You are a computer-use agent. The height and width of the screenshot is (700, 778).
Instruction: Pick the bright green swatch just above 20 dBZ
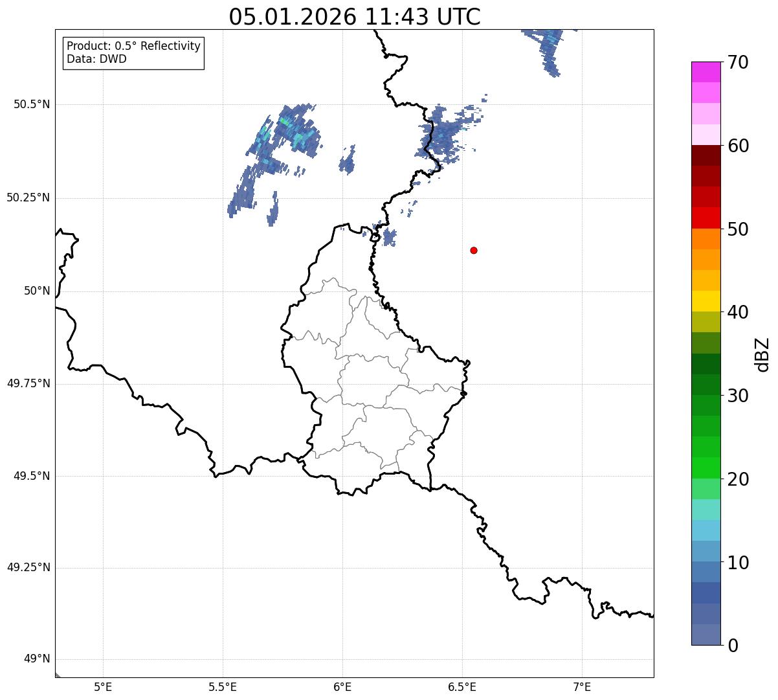706,468
